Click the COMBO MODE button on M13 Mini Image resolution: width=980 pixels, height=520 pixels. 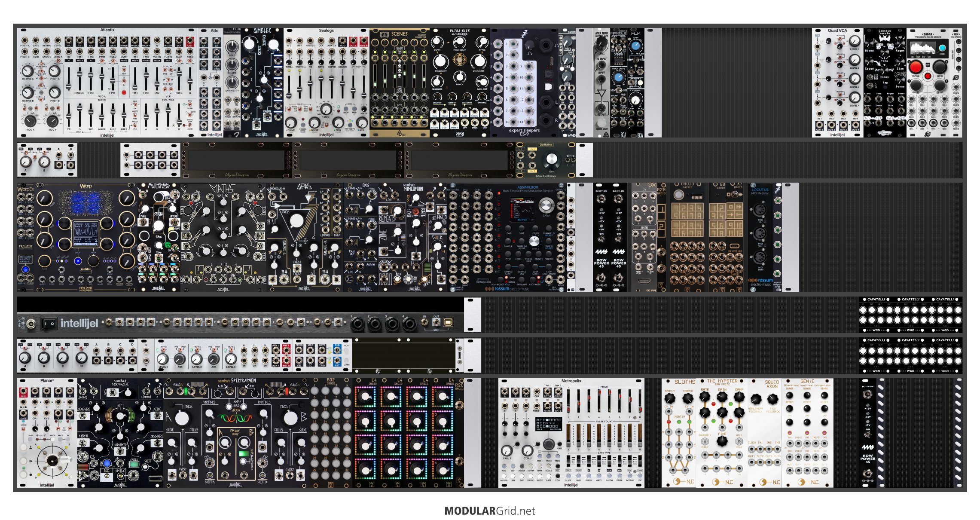pos(601,123)
